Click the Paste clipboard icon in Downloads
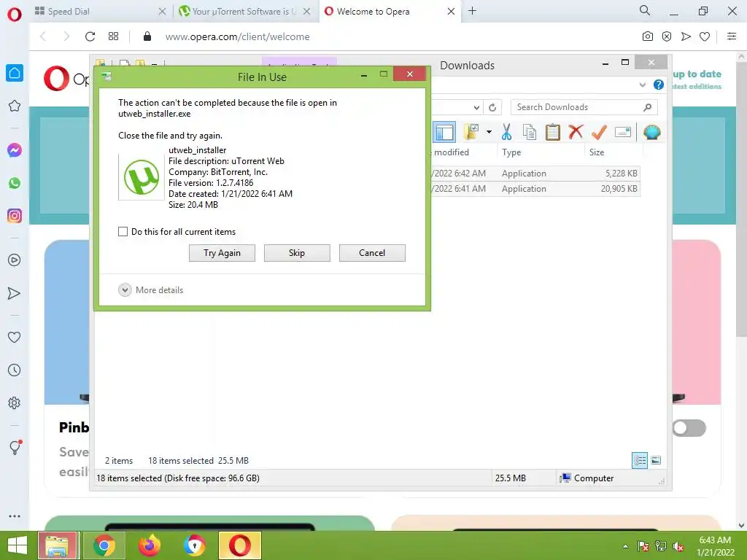 click(553, 132)
